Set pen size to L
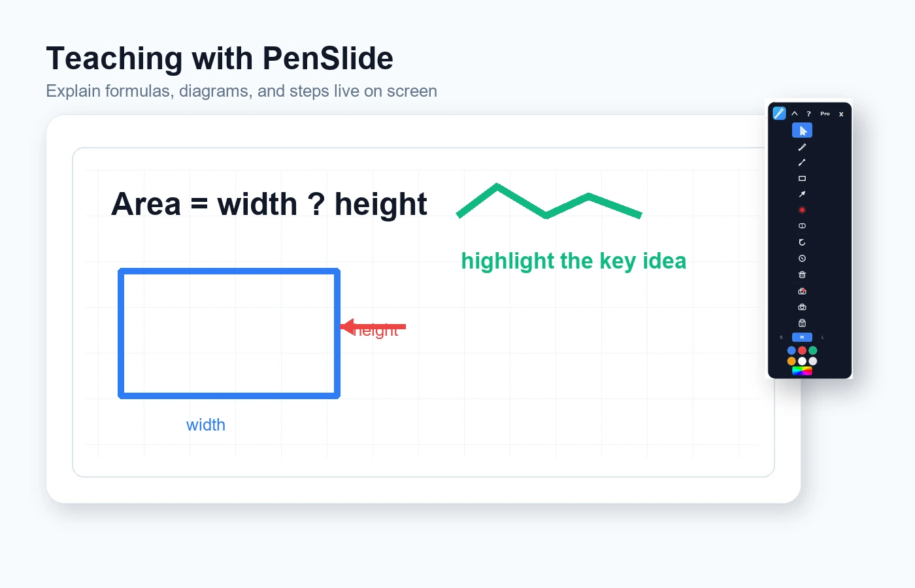Image resolution: width=915 pixels, height=588 pixels. [823, 337]
